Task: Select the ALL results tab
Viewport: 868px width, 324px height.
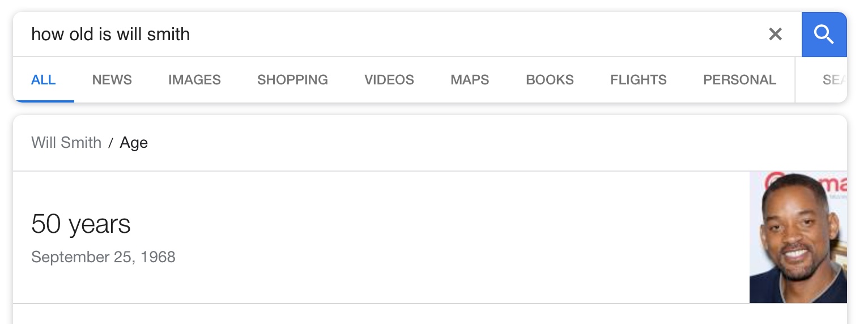Action: [44, 80]
